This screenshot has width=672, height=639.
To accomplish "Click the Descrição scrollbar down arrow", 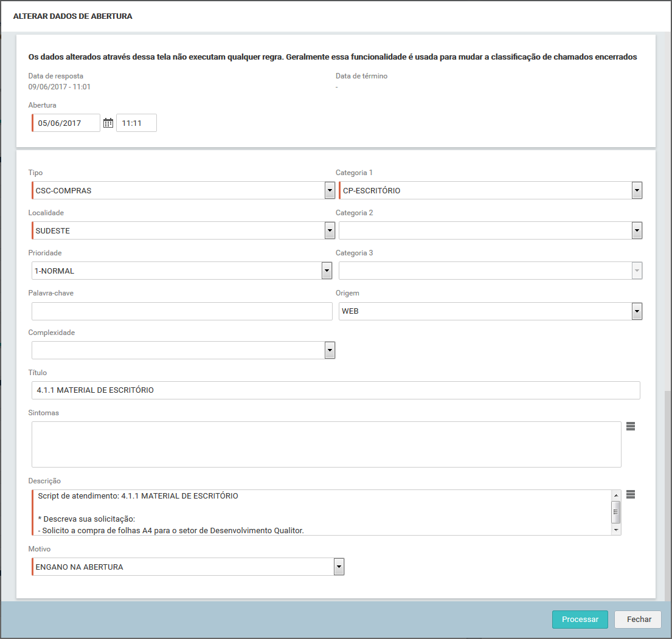I will point(616,530).
